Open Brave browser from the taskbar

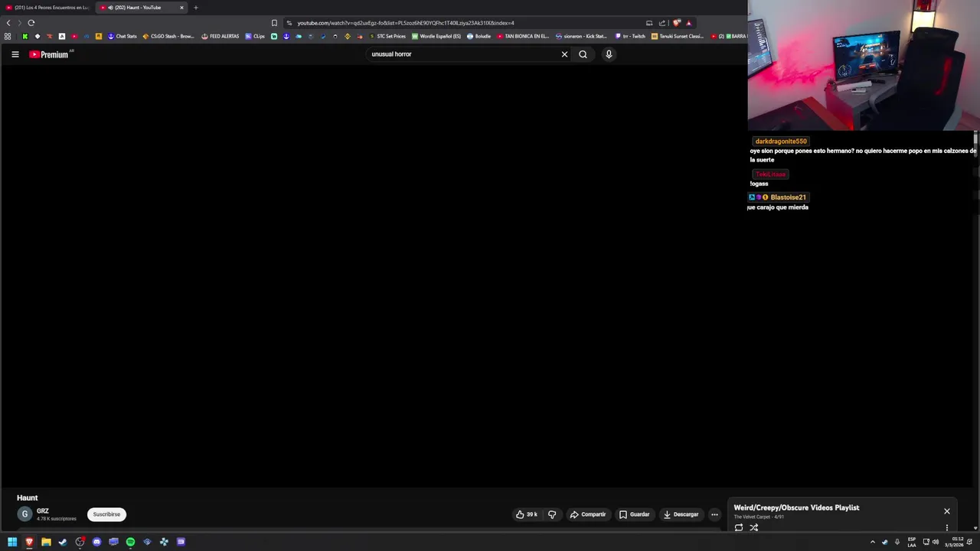tap(29, 542)
